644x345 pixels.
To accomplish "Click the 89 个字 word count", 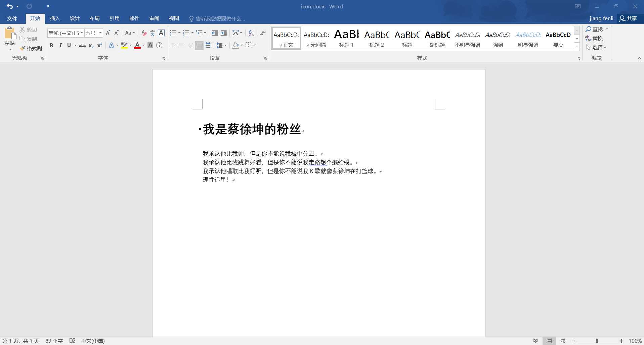I will (x=54, y=341).
